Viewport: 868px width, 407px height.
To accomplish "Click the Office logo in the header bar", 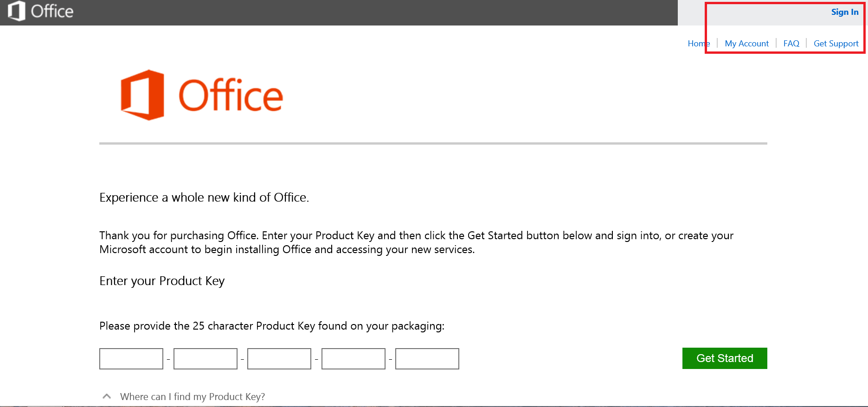I will click(x=41, y=11).
